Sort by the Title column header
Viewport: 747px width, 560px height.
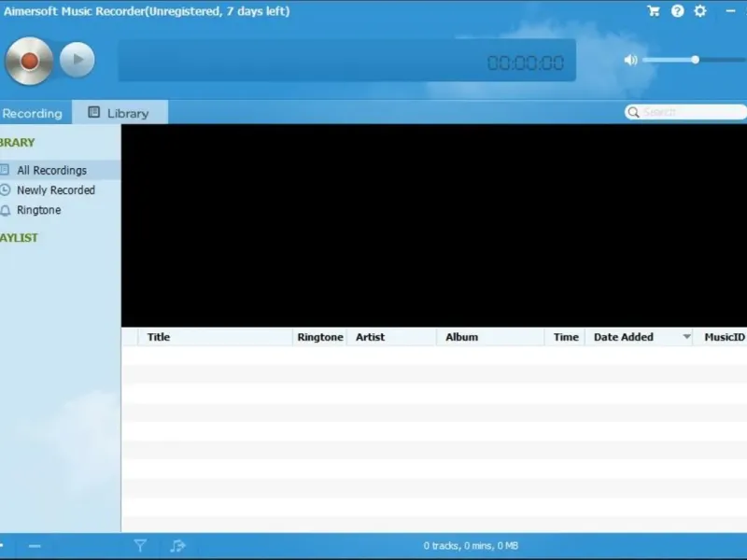216,337
